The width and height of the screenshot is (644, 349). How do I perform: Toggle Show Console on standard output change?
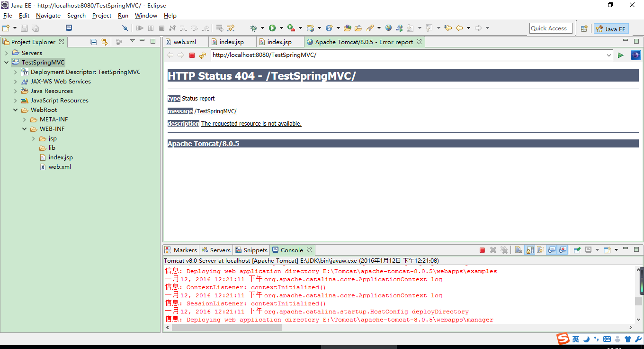click(x=552, y=250)
